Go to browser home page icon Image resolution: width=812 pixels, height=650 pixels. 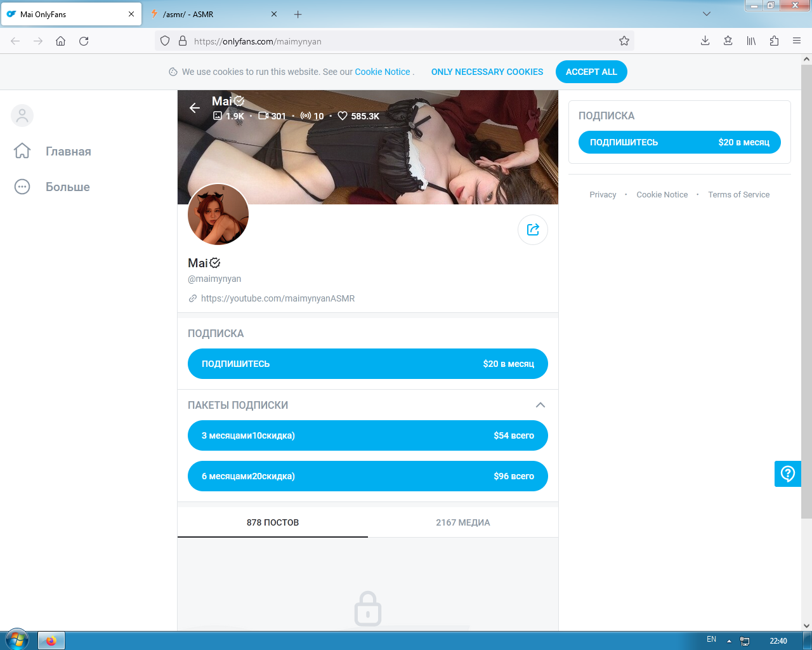pyautogui.click(x=61, y=41)
